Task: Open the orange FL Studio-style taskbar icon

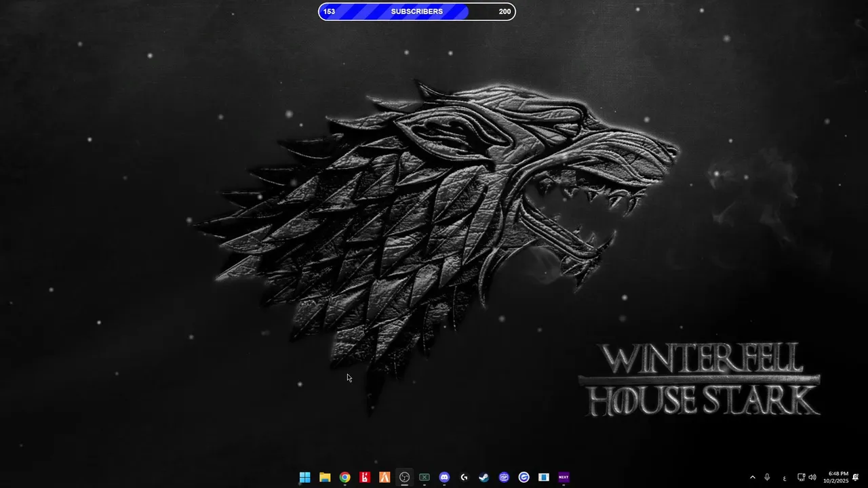Action: pyautogui.click(x=384, y=477)
